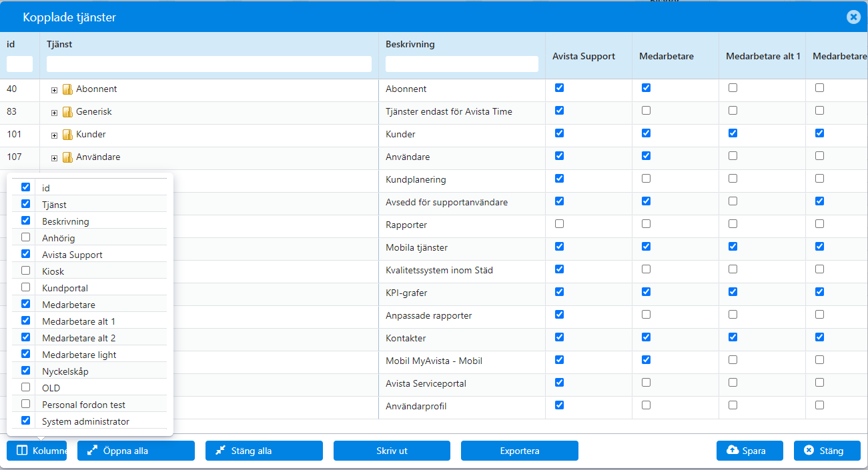Click the Tjänst column header label
The height and width of the screenshot is (470, 868).
coord(59,44)
